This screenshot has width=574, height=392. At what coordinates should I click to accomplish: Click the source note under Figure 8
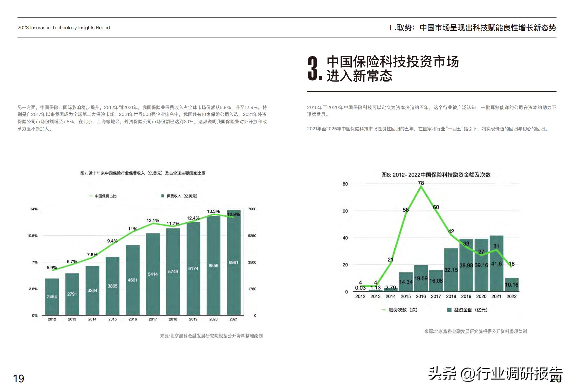click(x=475, y=331)
